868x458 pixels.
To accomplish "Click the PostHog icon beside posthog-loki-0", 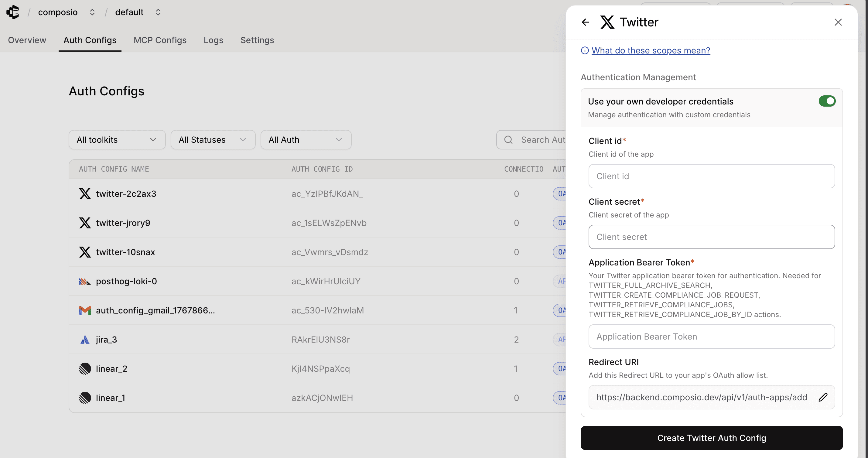I will pyautogui.click(x=85, y=282).
